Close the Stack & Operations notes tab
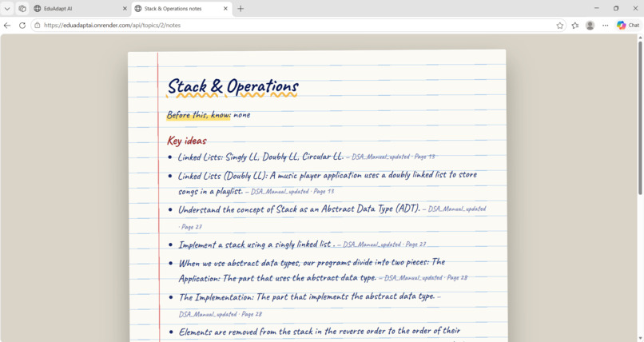 click(x=225, y=8)
